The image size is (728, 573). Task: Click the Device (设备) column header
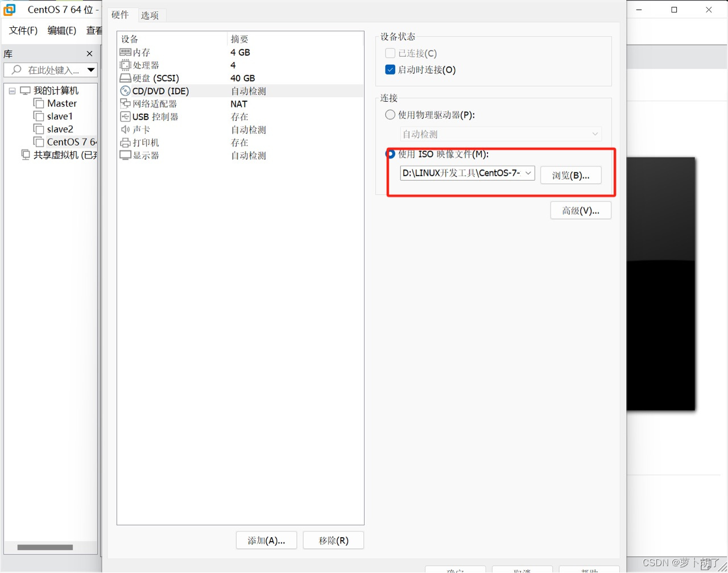pos(172,39)
